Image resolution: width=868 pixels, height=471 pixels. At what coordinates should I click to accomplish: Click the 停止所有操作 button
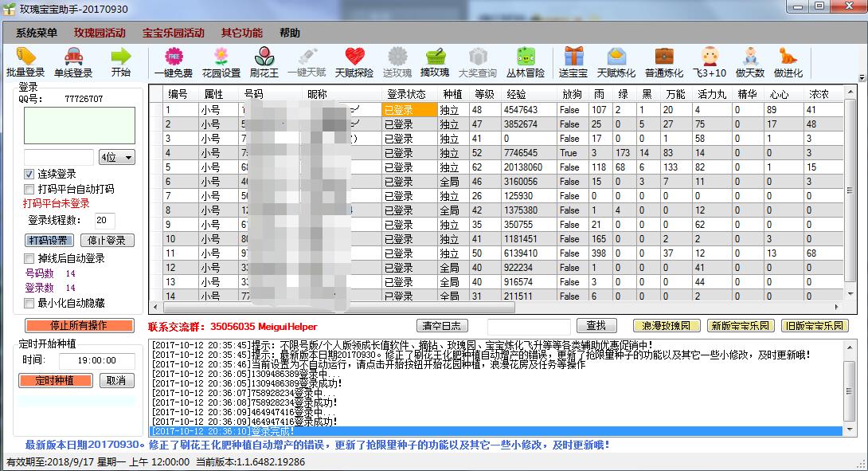click(x=78, y=325)
